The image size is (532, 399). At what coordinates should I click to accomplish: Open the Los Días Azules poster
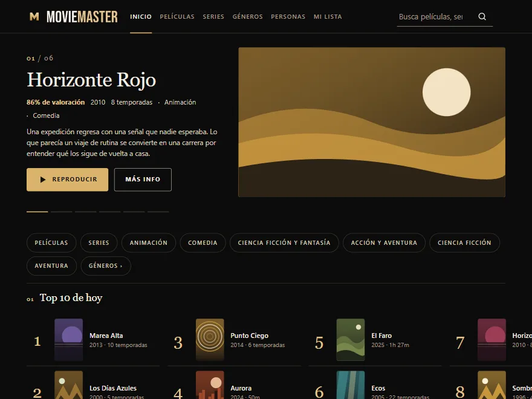coord(68,385)
